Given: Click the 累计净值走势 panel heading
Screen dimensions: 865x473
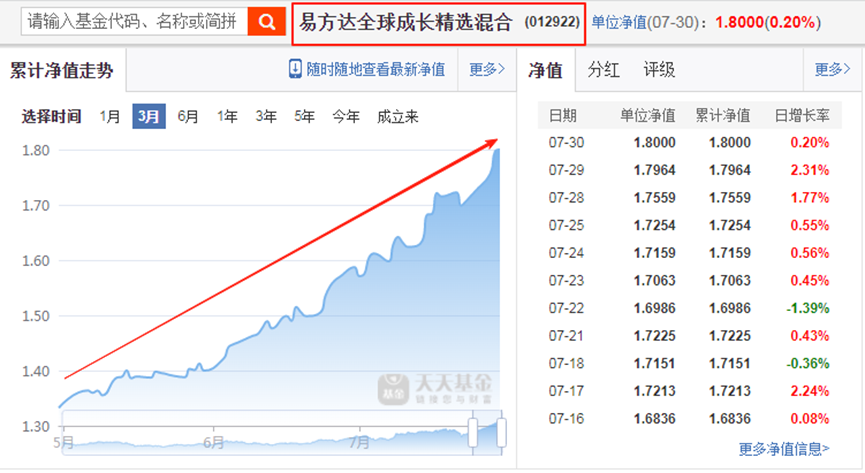Looking at the screenshot, I should point(61,71).
